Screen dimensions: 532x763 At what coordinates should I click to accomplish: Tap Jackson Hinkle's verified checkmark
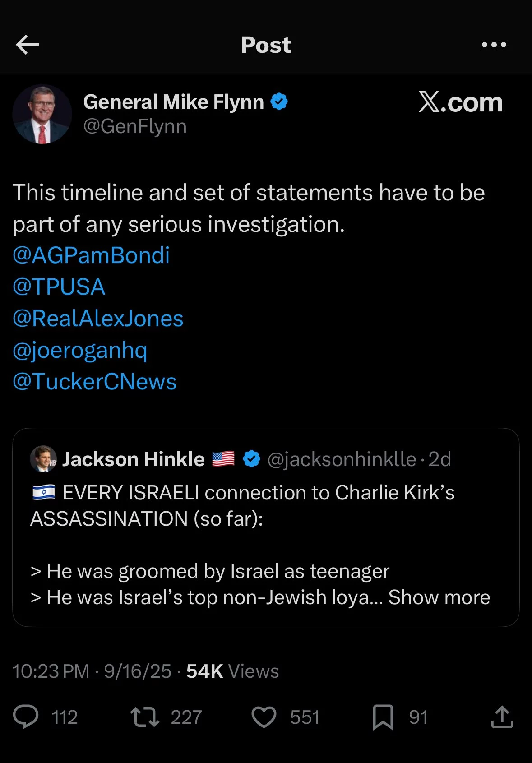251,459
